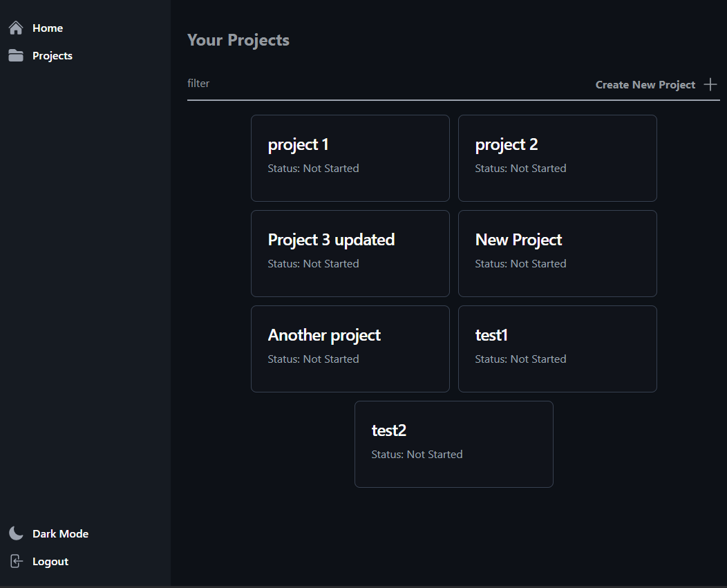This screenshot has height=588, width=727.
Task: Toggle the Dark Mode label
Action: (x=60, y=534)
